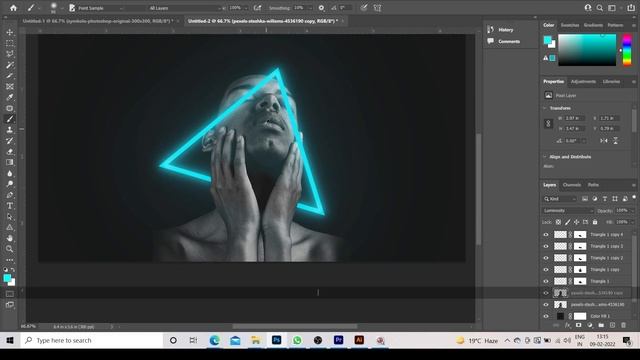Hide the Triangle 1 layer
Screen dimensions: 640x360
[x=546, y=281]
